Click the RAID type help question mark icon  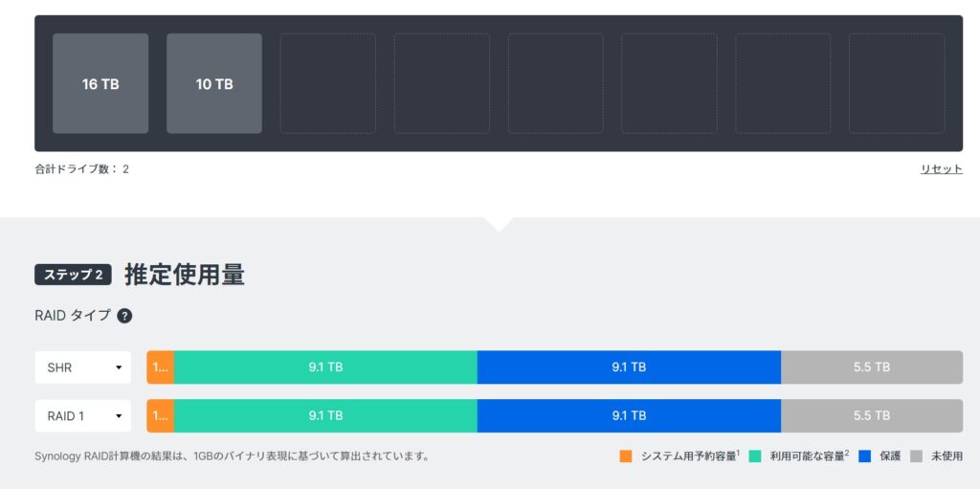tap(124, 316)
